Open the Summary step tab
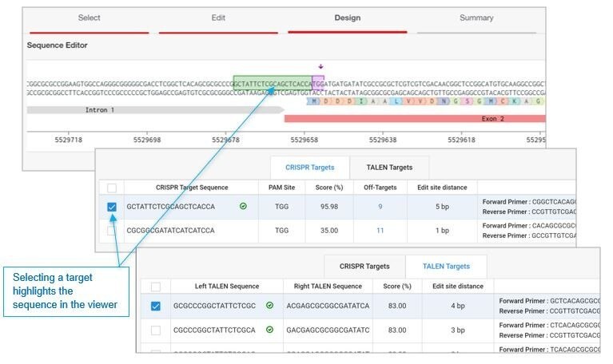Image resolution: width=613 pixels, height=364 pixels. point(476,18)
